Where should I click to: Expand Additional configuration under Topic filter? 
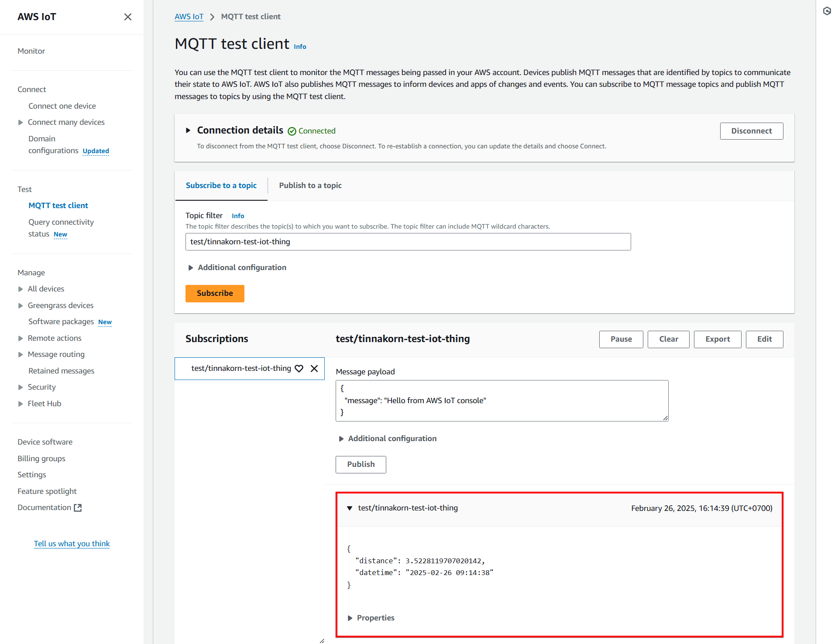pos(191,268)
